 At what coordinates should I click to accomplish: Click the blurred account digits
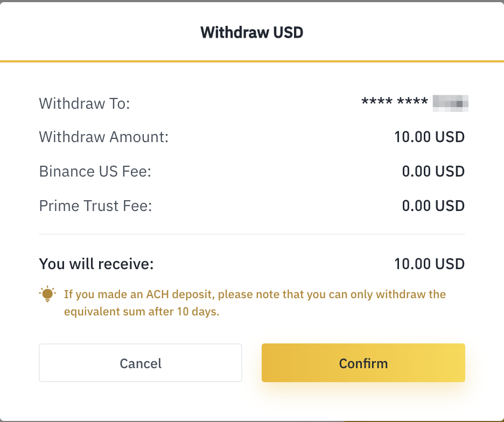[x=451, y=103]
